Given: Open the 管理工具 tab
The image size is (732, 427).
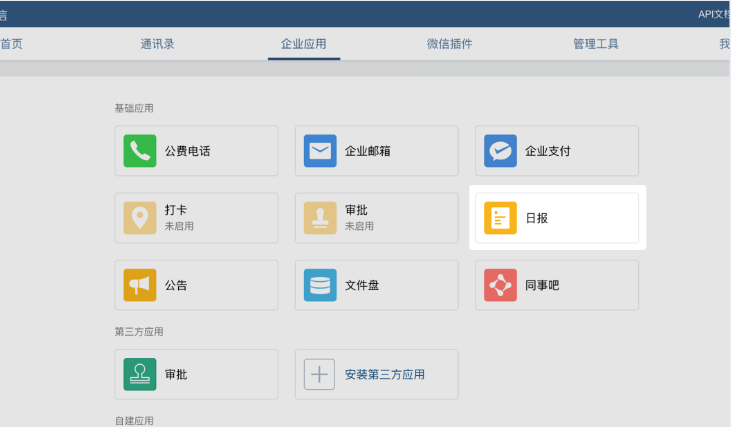Looking at the screenshot, I should click(596, 44).
